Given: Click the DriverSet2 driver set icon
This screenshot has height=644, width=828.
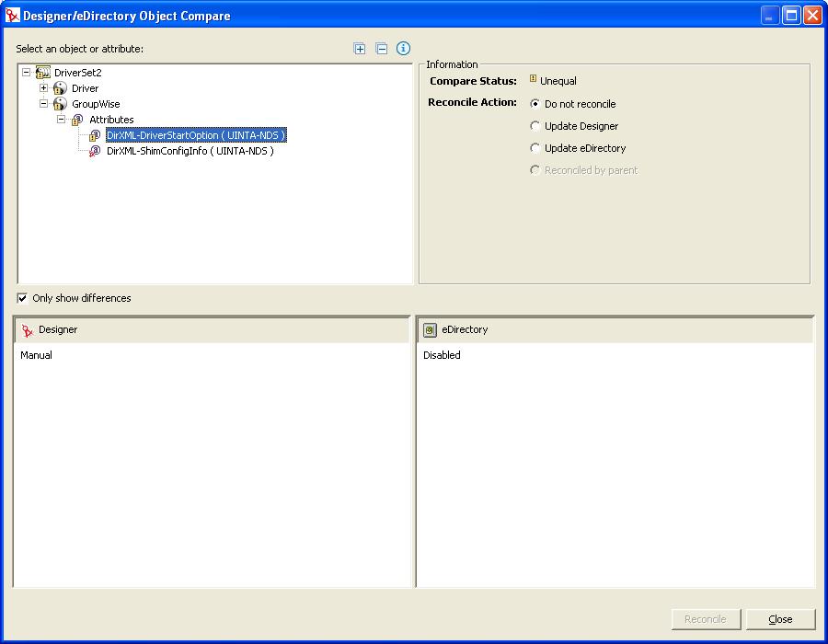Looking at the screenshot, I should [42, 73].
